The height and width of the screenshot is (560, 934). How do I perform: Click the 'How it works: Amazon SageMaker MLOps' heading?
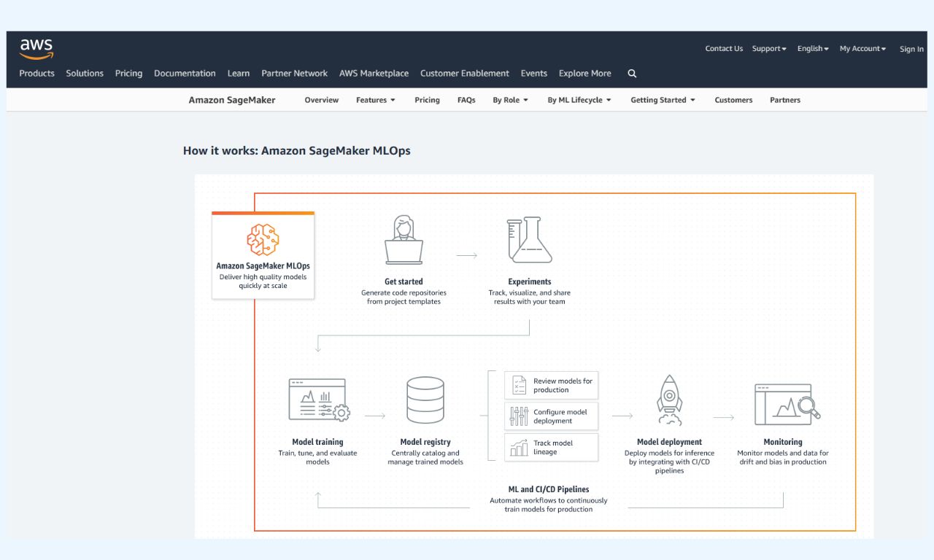tap(297, 151)
